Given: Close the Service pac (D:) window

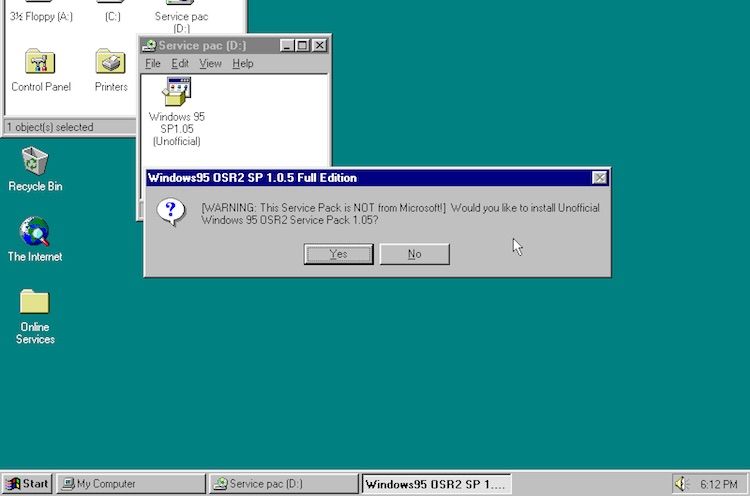Looking at the screenshot, I should tap(320, 45).
